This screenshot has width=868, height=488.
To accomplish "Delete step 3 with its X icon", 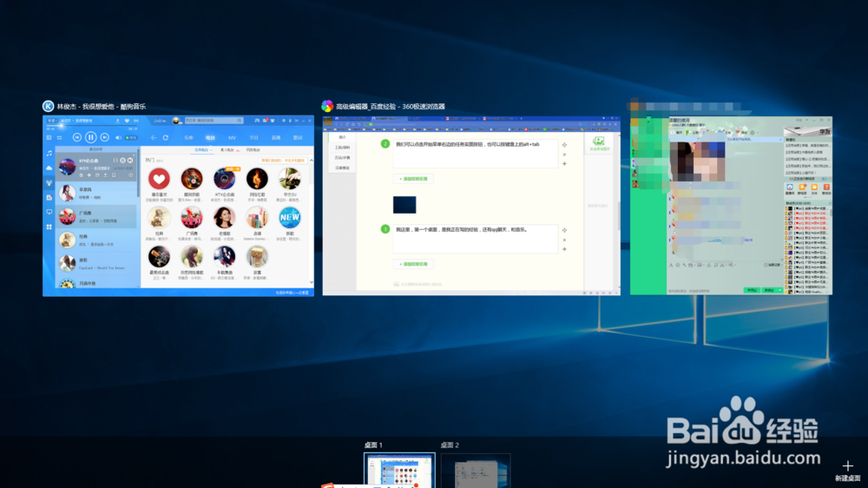I will pyautogui.click(x=565, y=240).
